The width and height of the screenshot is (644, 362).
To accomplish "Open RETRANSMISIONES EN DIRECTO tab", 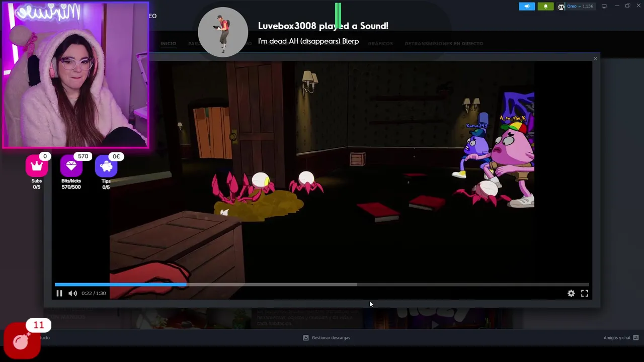I will click(444, 43).
